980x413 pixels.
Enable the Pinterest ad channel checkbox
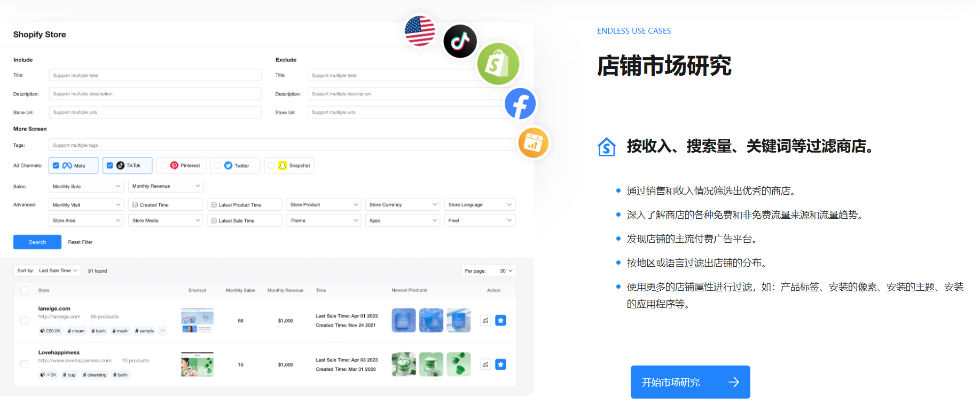click(163, 165)
